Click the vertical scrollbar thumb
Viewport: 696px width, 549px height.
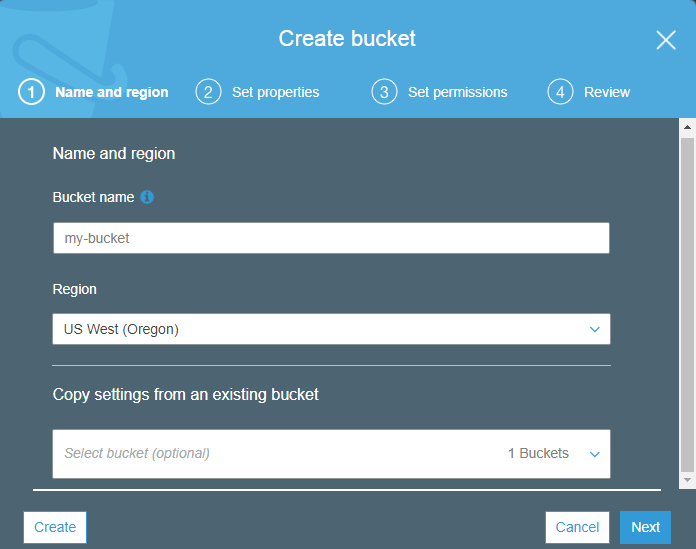687,300
